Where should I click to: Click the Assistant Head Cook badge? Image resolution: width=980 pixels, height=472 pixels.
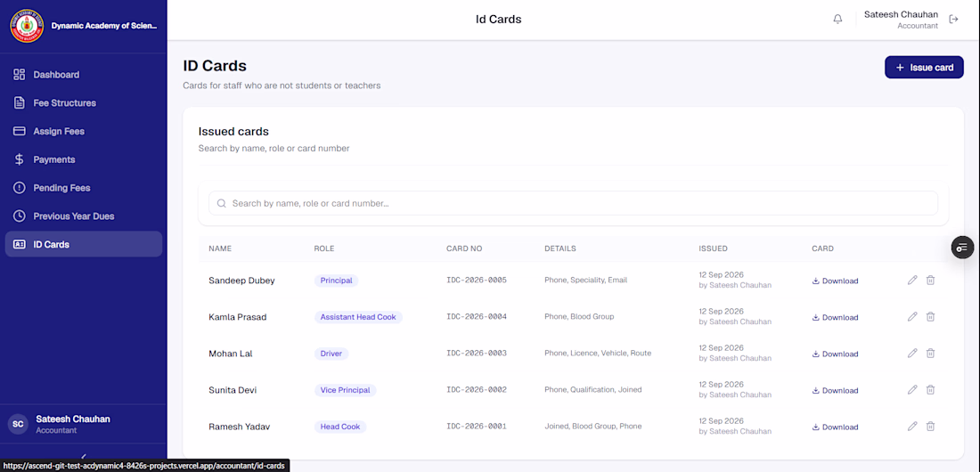[x=358, y=317]
